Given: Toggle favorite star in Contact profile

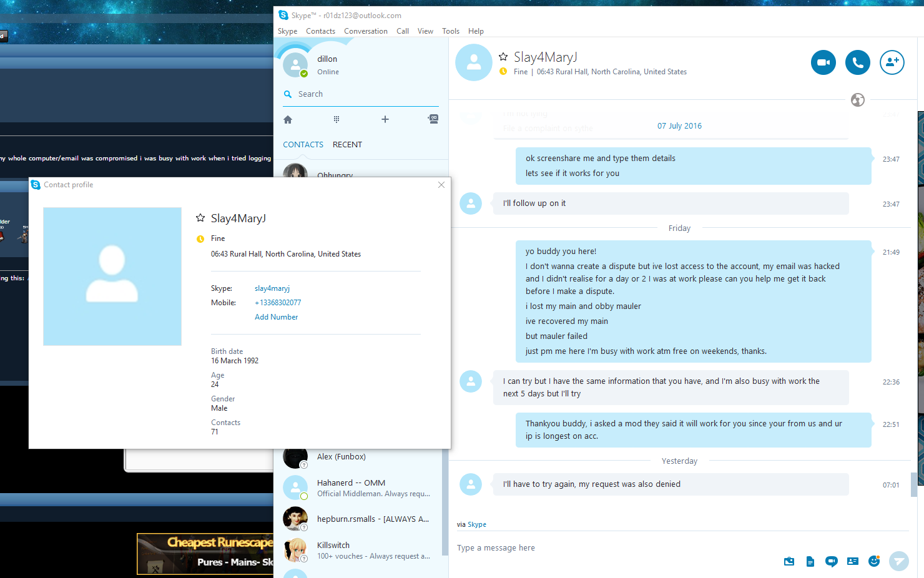Looking at the screenshot, I should [x=200, y=218].
